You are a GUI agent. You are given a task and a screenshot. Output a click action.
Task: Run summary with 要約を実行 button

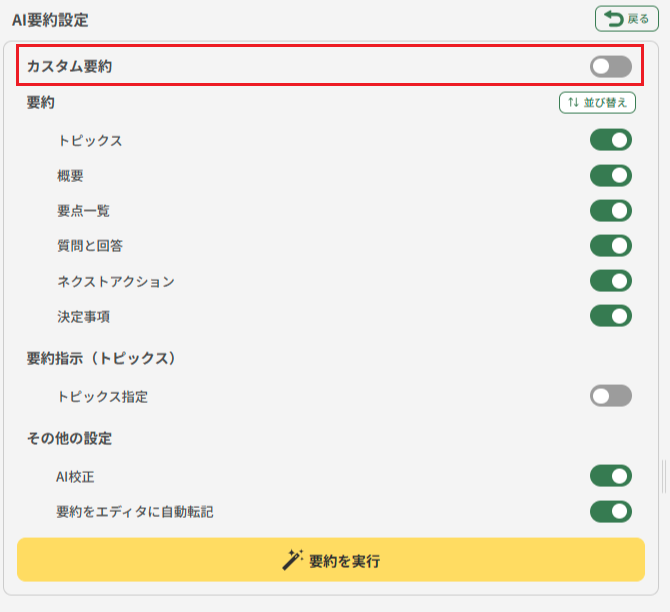click(331, 560)
